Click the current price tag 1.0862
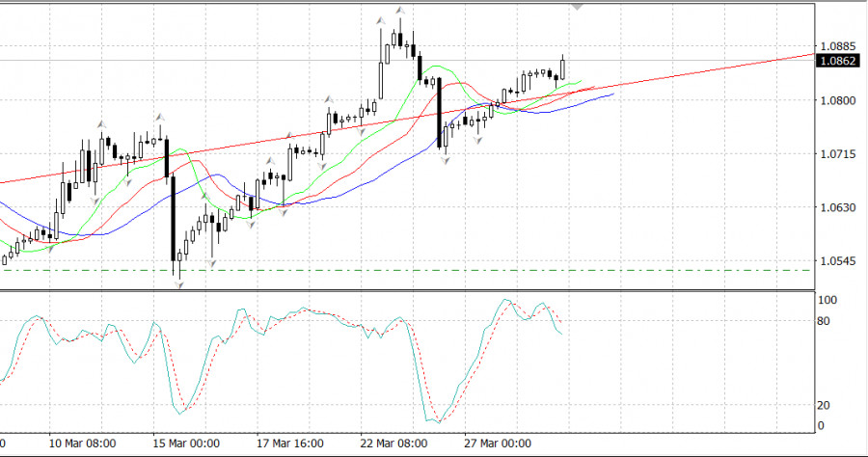This screenshot has height=457, width=868. pyautogui.click(x=838, y=61)
